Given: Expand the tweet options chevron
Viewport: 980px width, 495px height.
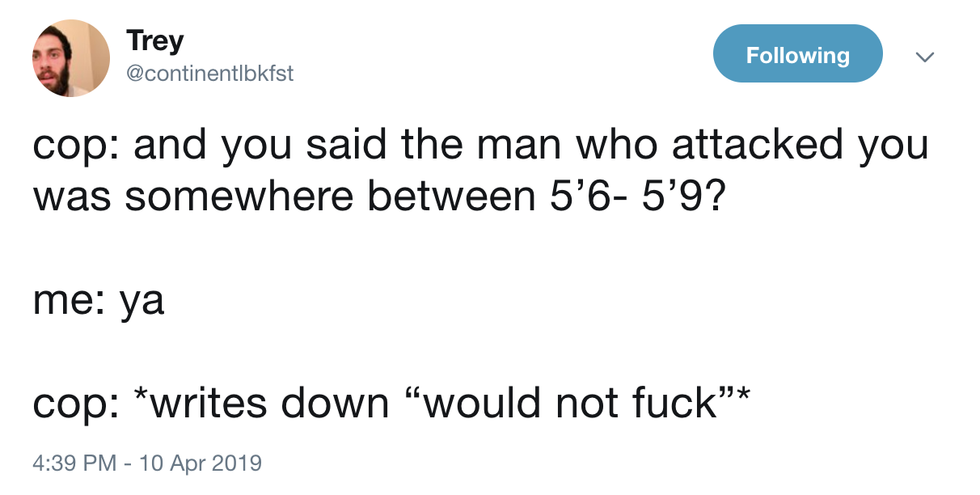Looking at the screenshot, I should click(x=924, y=57).
